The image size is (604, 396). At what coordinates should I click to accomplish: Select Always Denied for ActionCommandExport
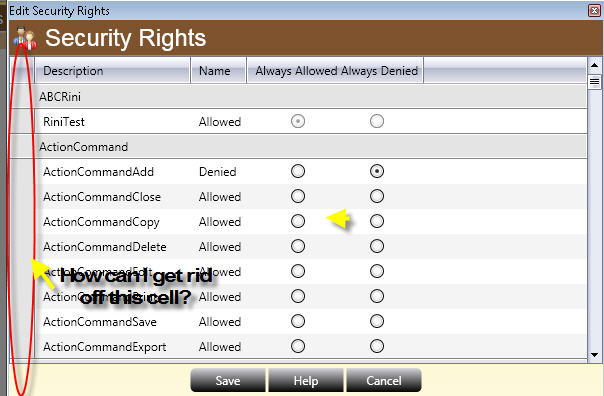click(377, 346)
